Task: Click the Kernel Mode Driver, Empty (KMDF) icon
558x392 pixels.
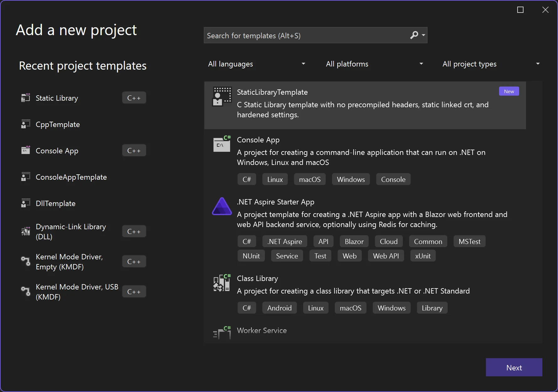Action: [x=25, y=262]
